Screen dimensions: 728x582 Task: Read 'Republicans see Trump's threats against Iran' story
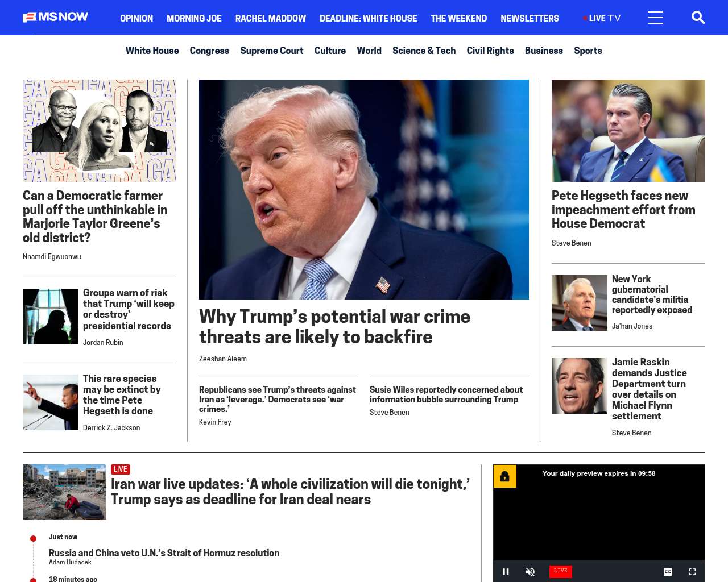click(x=278, y=399)
